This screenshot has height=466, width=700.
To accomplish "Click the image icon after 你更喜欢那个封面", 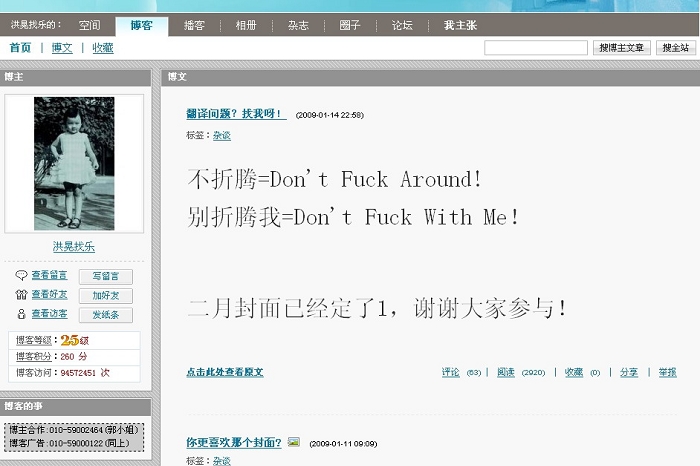I will (293, 441).
